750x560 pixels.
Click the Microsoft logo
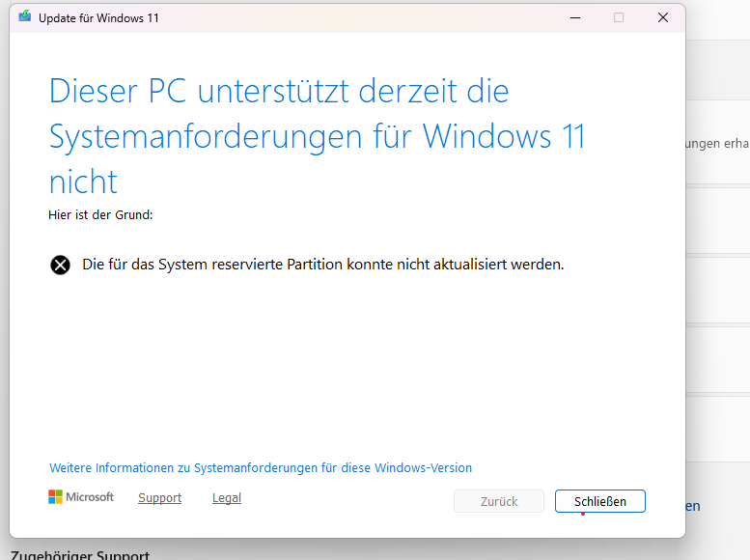tap(81, 497)
